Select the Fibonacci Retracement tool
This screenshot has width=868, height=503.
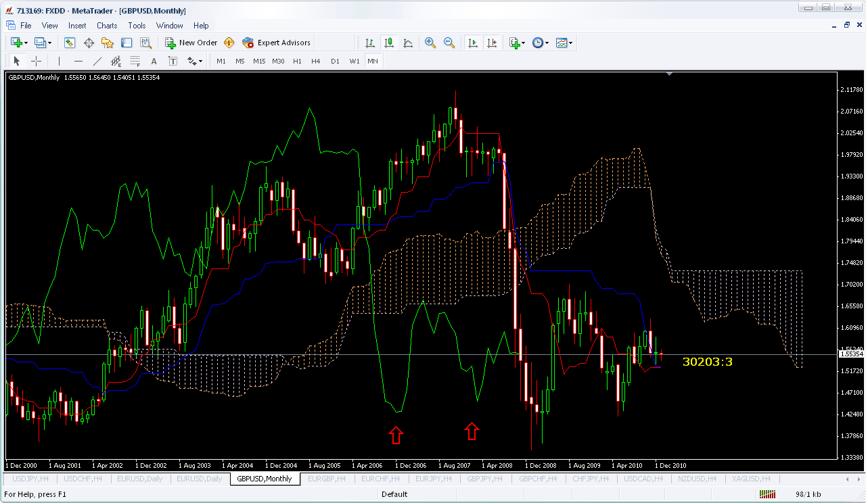(x=135, y=61)
